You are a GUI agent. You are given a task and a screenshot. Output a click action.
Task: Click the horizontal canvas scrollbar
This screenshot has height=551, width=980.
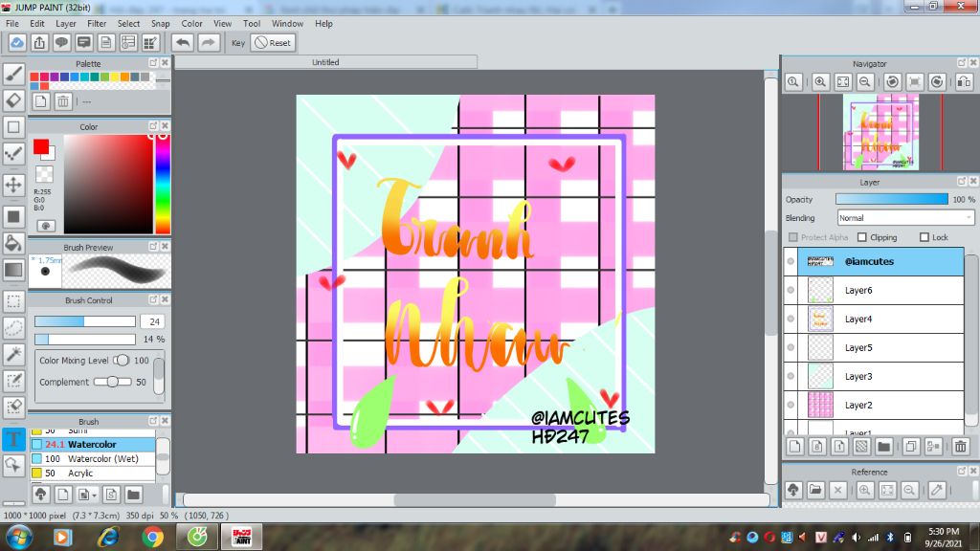coord(475,499)
